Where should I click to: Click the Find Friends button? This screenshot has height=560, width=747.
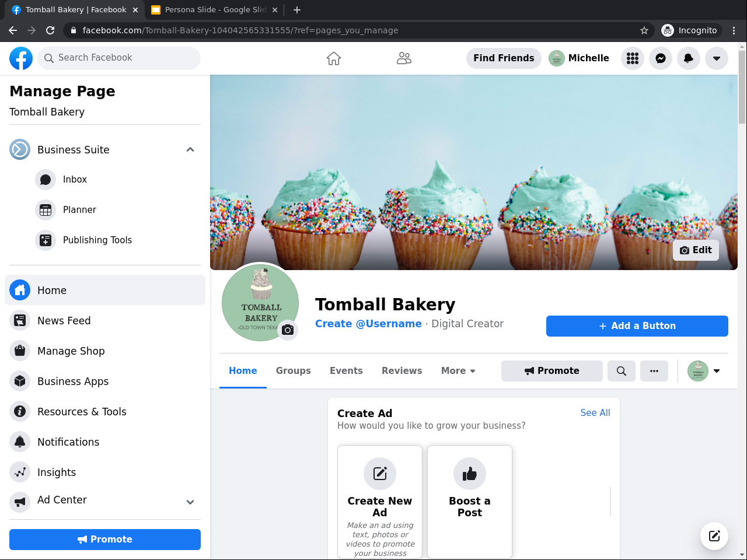(x=504, y=58)
